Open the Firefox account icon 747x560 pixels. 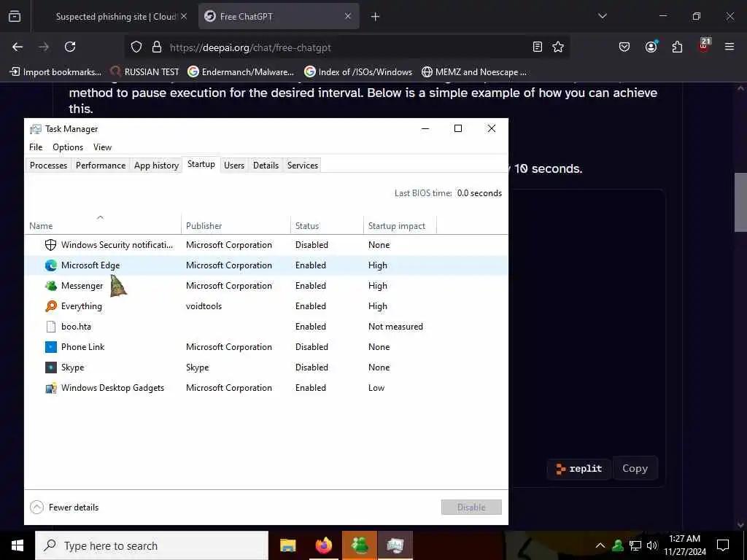click(x=651, y=47)
